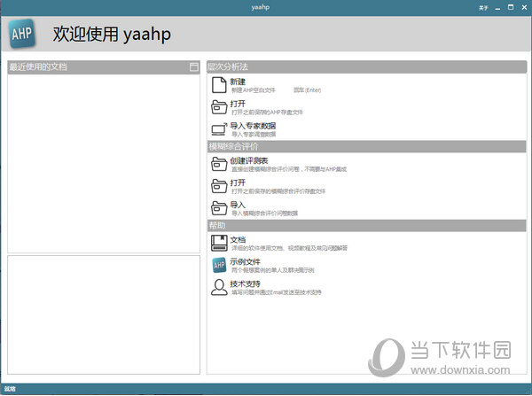Open 文档 help link
532x396 pixels.
point(238,240)
